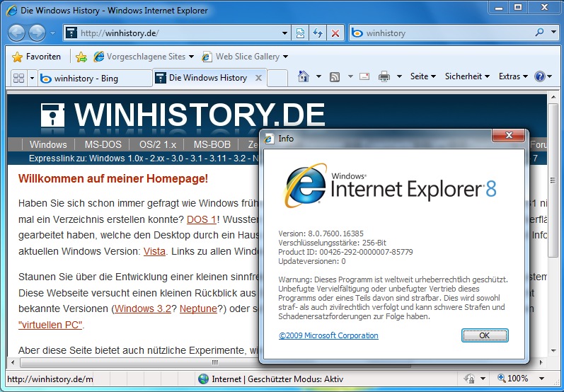Close the Info dialog with red X
The height and width of the screenshot is (392, 564).
[x=509, y=135]
